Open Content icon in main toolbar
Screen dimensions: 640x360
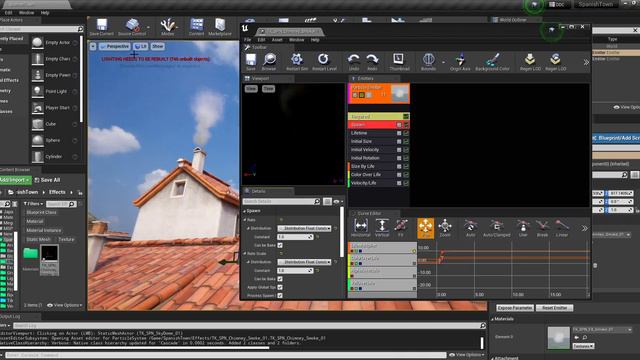point(196,25)
